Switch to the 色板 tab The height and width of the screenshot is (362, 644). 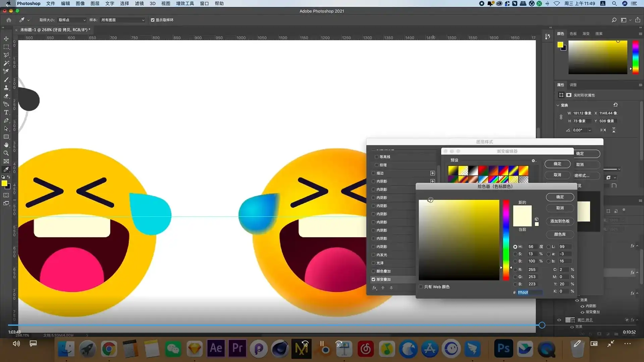573,34
